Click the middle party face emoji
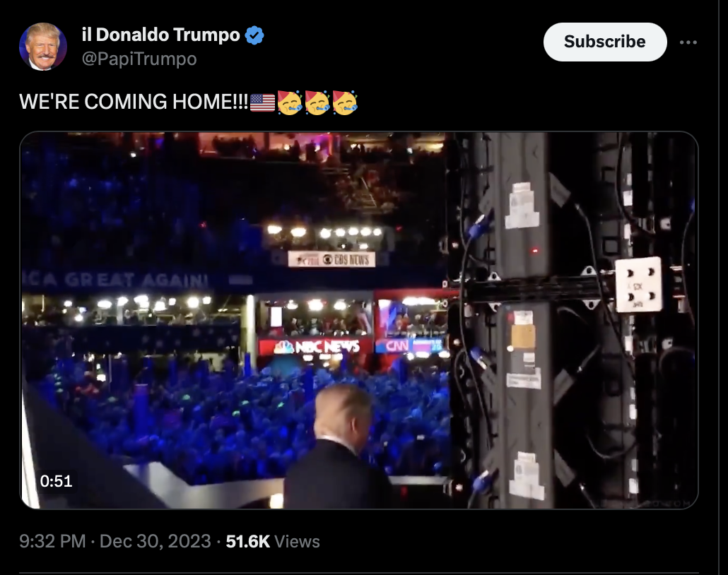 [317, 102]
